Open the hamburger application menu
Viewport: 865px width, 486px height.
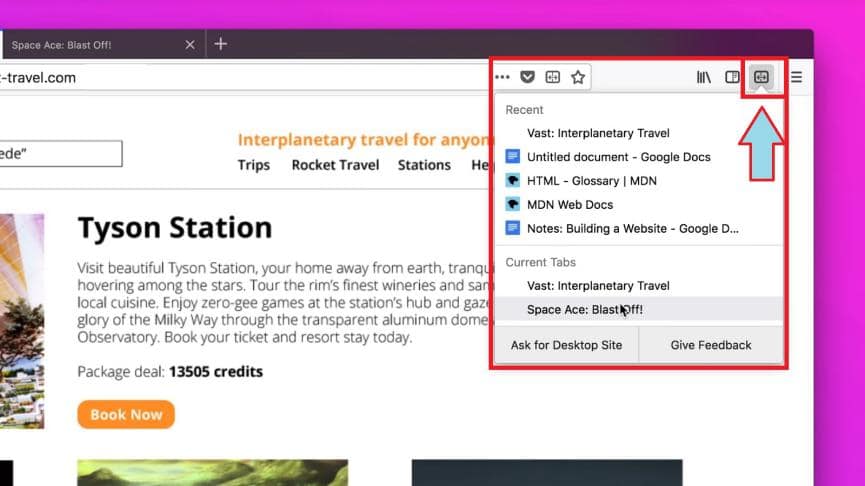click(x=796, y=77)
